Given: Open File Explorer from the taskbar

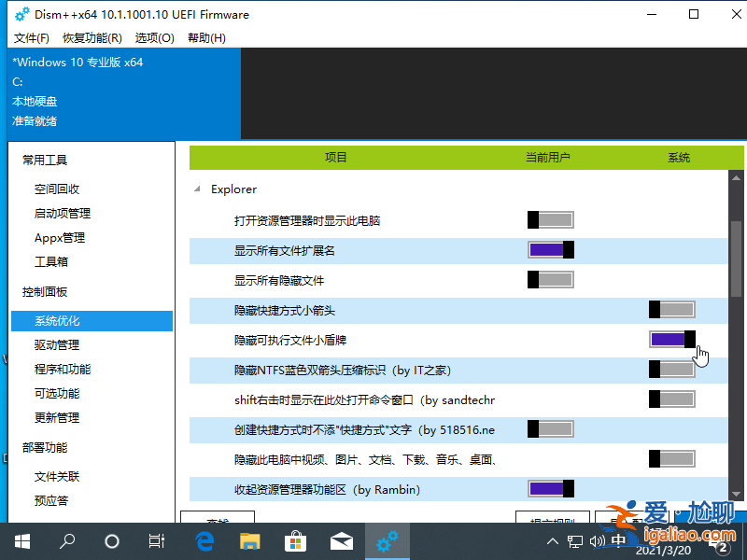Looking at the screenshot, I should coord(249,541).
